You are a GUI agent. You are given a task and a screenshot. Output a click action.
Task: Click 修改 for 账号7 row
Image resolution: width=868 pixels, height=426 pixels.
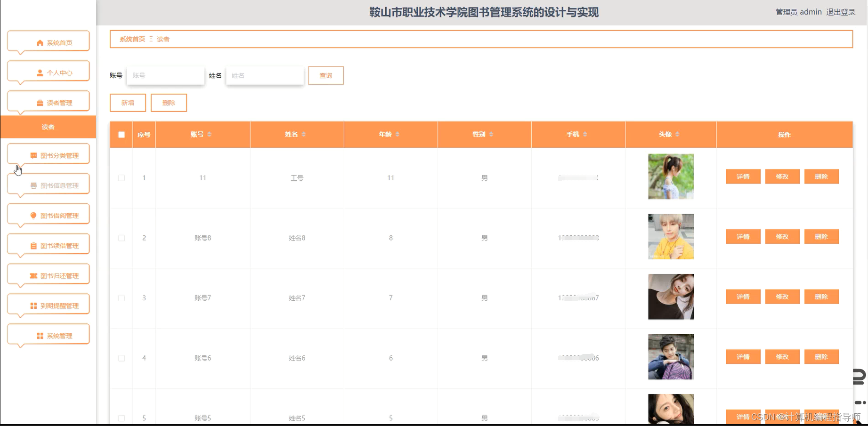point(782,297)
